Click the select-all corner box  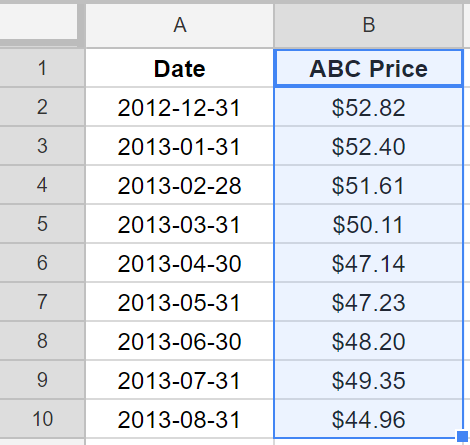(39, 21)
